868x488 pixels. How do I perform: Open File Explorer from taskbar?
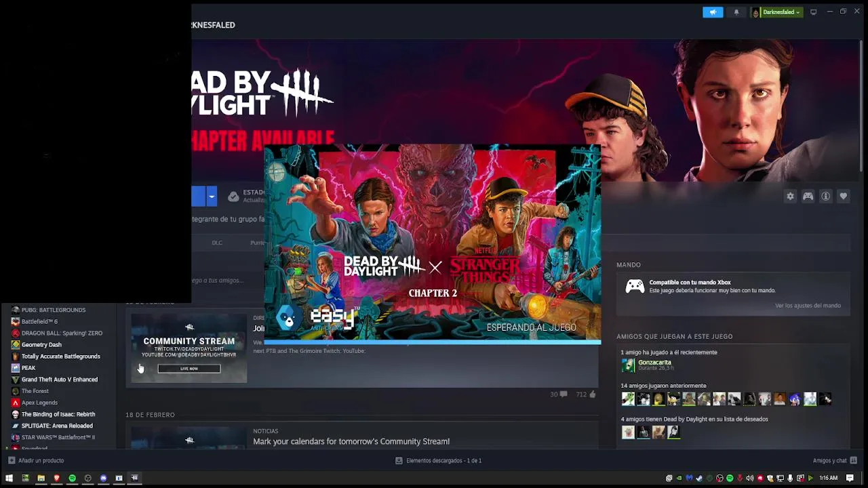click(41, 478)
